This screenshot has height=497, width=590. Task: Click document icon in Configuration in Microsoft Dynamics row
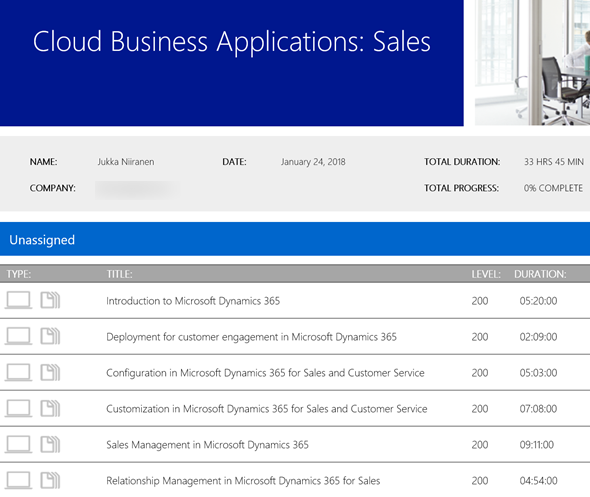click(50, 372)
